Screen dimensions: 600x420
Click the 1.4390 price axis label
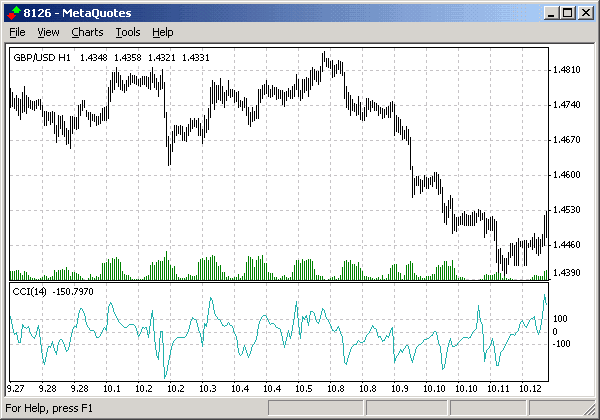tap(567, 273)
